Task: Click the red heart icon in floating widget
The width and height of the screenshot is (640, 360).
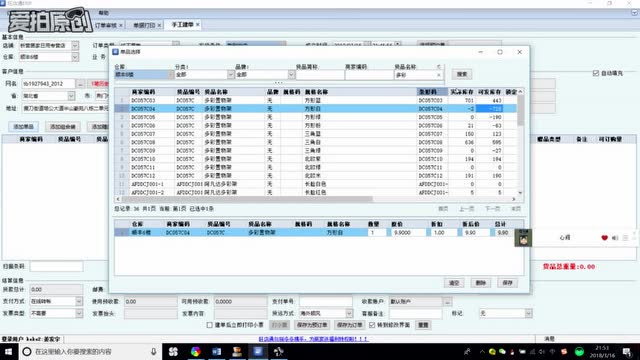Action: pos(604,238)
